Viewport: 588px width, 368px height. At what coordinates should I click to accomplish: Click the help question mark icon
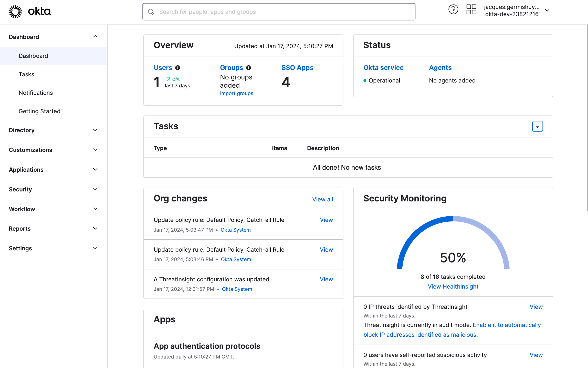point(453,10)
